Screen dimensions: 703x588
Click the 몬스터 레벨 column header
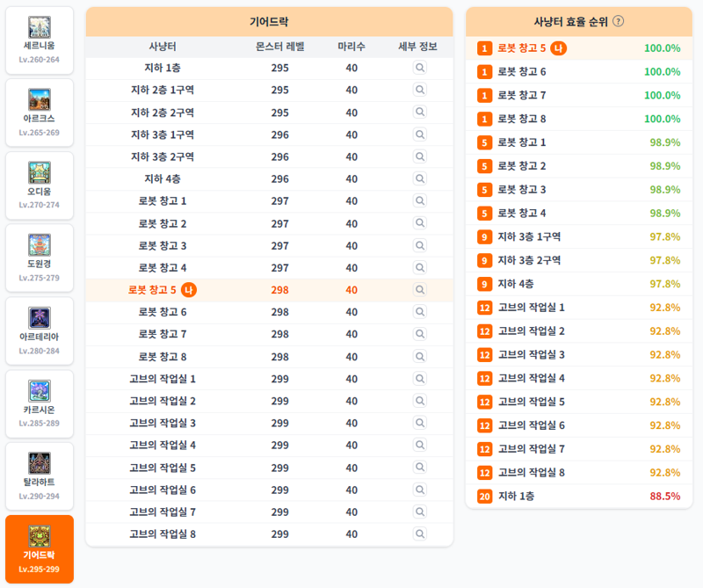click(279, 47)
